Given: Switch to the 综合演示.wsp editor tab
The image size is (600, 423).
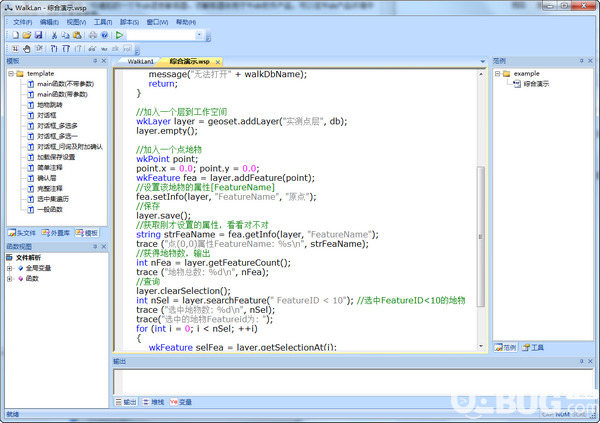Looking at the screenshot, I should coord(189,62).
